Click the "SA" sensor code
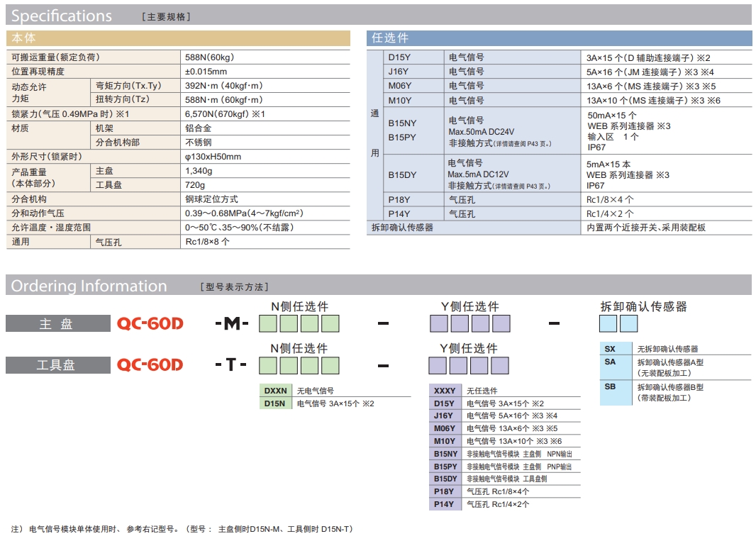Image resolution: width=756 pixels, height=541 pixels. [x=610, y=362]
